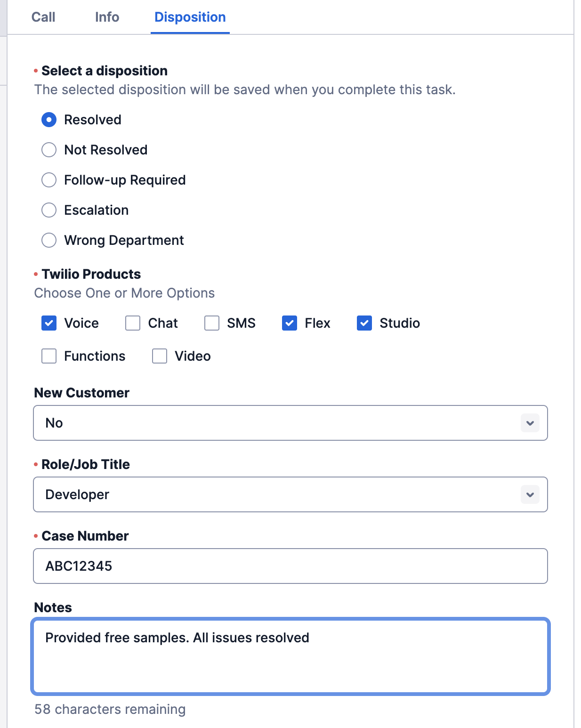Image resolution: width=581 pixels, height=728 pixels.
Task: Open the Role/Job Title dropdown arrow
Action: [x=530, y=494]
